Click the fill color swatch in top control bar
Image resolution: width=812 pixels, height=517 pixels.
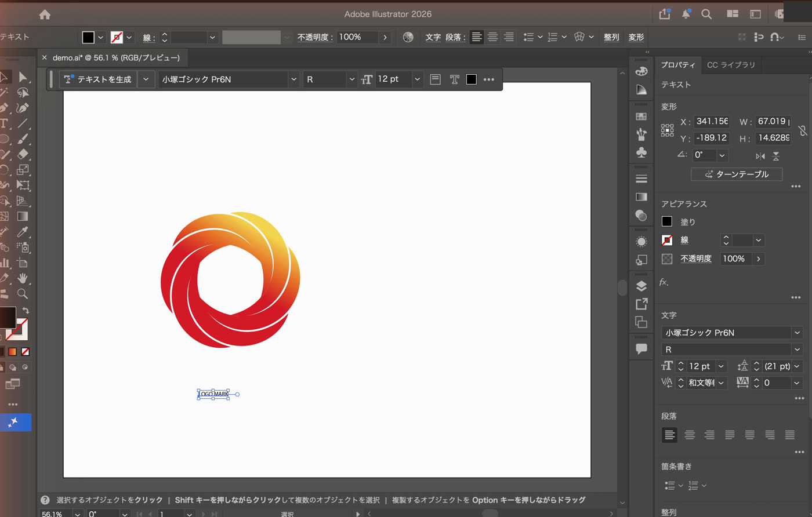tap(88, 37)
